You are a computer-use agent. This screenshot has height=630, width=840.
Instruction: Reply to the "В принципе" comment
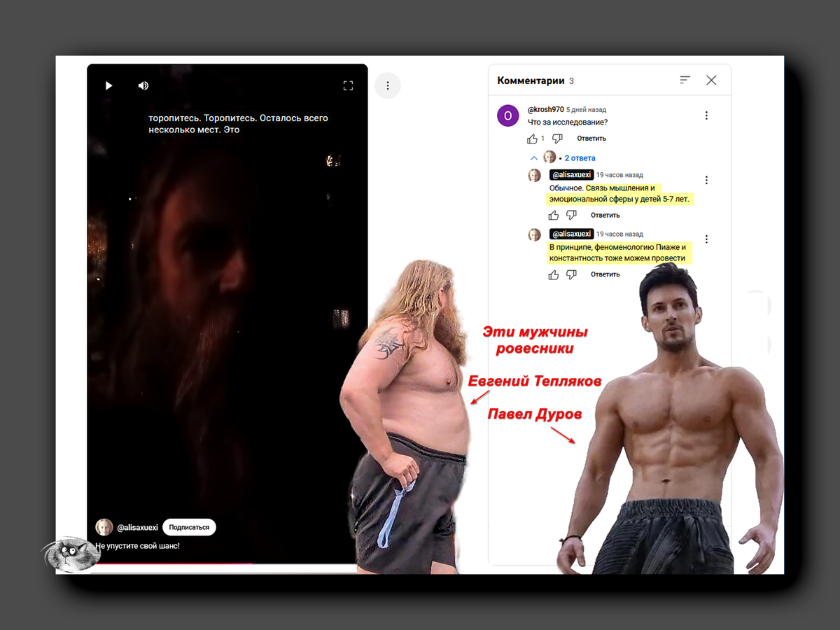605,274
